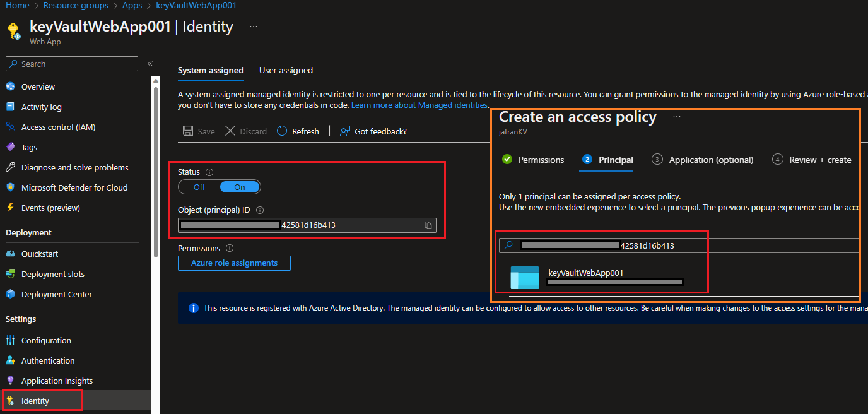Copy the Object (principal) ID
The width and height of the screenshot is (868, 414).
pyautogui.click(x=430, y=225)
